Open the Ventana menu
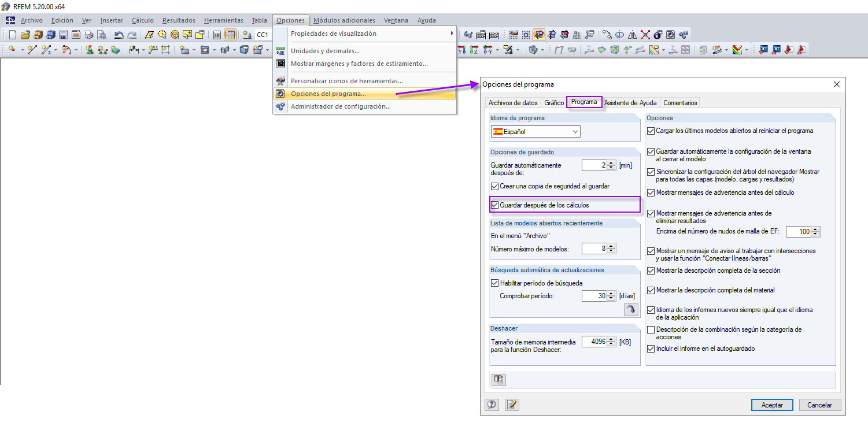The image size is (868, 430). (x=396, y=20)
